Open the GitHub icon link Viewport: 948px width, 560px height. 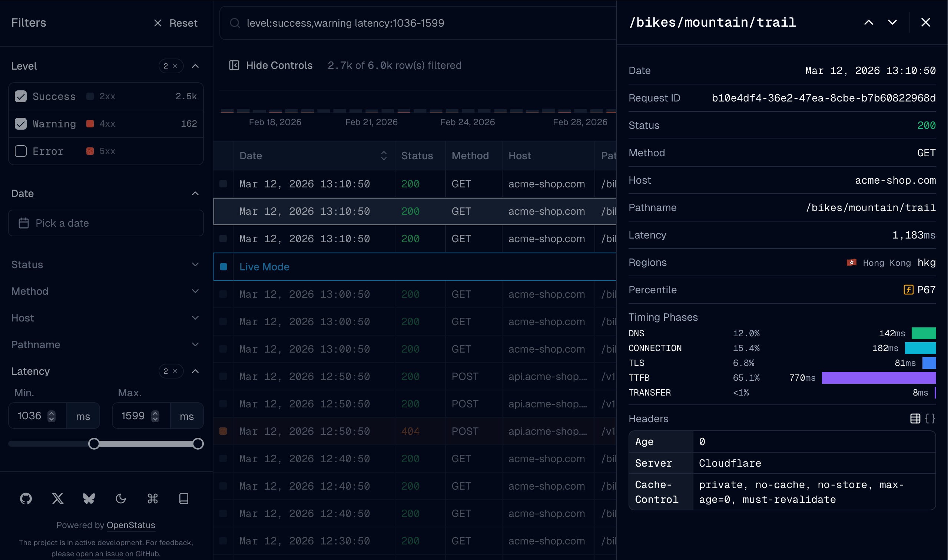pos(26,499)
